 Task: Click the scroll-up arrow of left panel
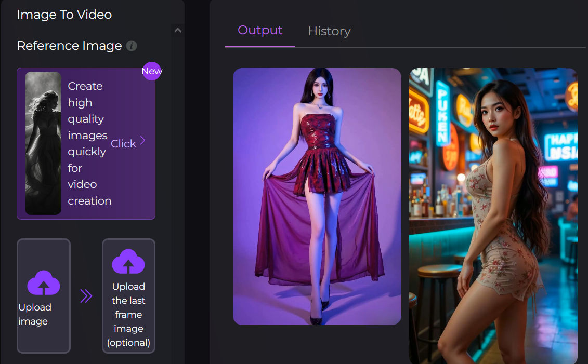pos(178,31)
